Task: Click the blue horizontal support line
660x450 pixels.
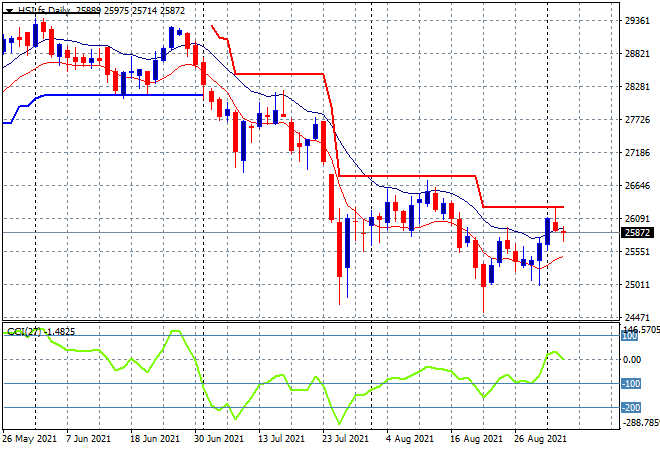Action: point(123,95)
